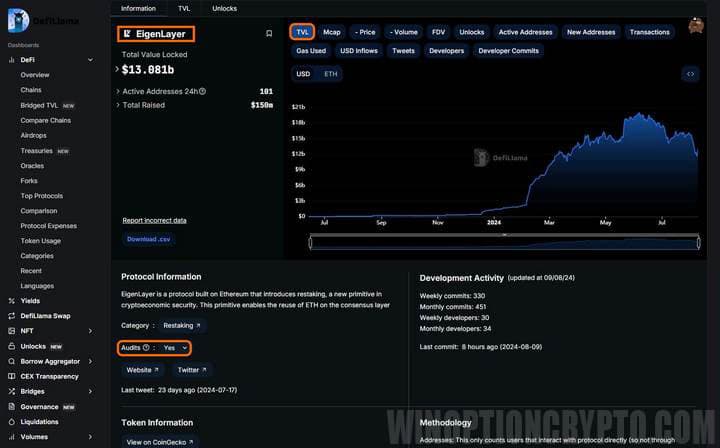Image resolution: width=720 pixels, height=448 pixels.
Task: Enable the Developer Commits chart metric
Action: [508, 50]
